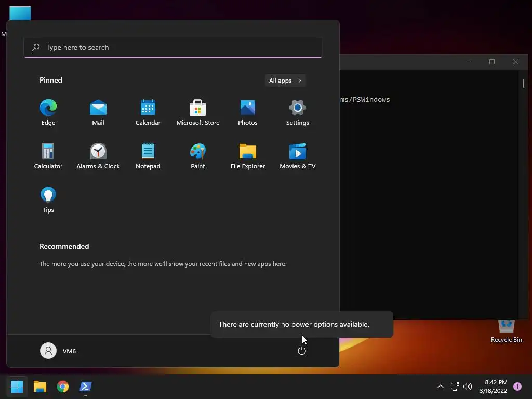Launch Movies & TV app
This screenshot has height=399, width=532.
298,156
